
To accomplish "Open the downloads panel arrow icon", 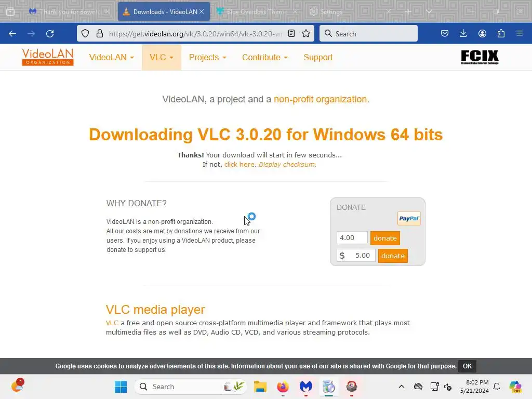I will pyautogui.click(x=463, y=33).
